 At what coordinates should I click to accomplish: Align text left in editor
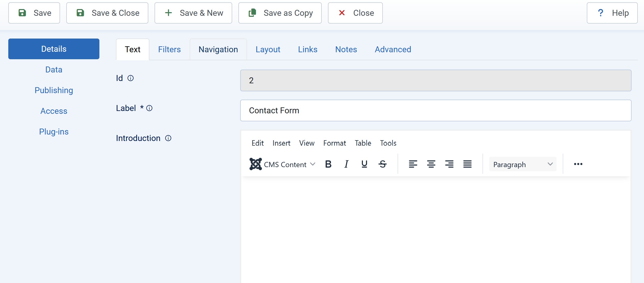(x=413, y=164)
